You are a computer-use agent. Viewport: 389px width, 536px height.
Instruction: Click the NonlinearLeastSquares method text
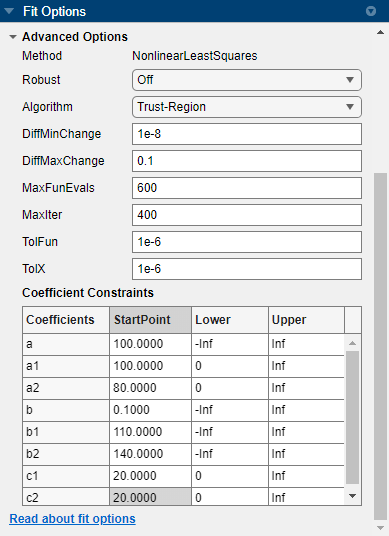pos(195,56)
